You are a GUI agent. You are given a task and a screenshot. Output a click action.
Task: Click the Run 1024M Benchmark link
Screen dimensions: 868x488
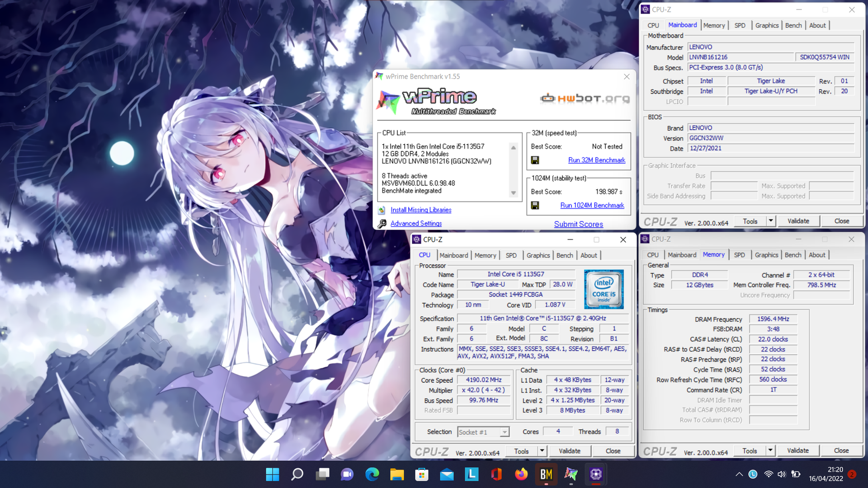tap(592, 205)
